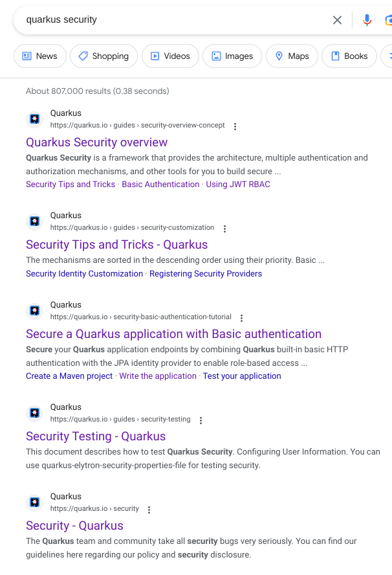Open the Quarkus Security overview result
Screen dimensions: 392x575
pos(96,142)
